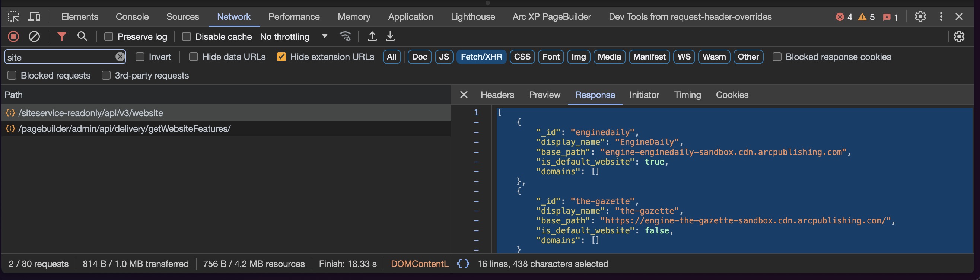The height and width of the screenshot is (280, 980).
Task: Close the request details pane
Action: click(464, 95)
